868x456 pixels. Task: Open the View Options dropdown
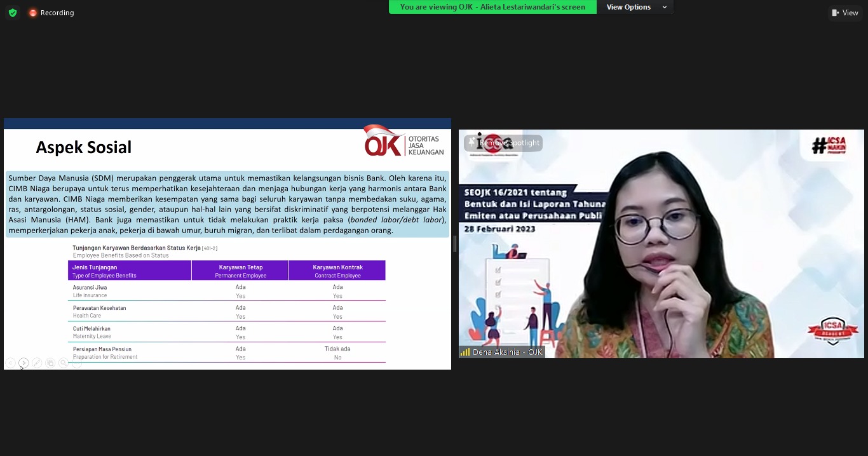click(628, 7)
